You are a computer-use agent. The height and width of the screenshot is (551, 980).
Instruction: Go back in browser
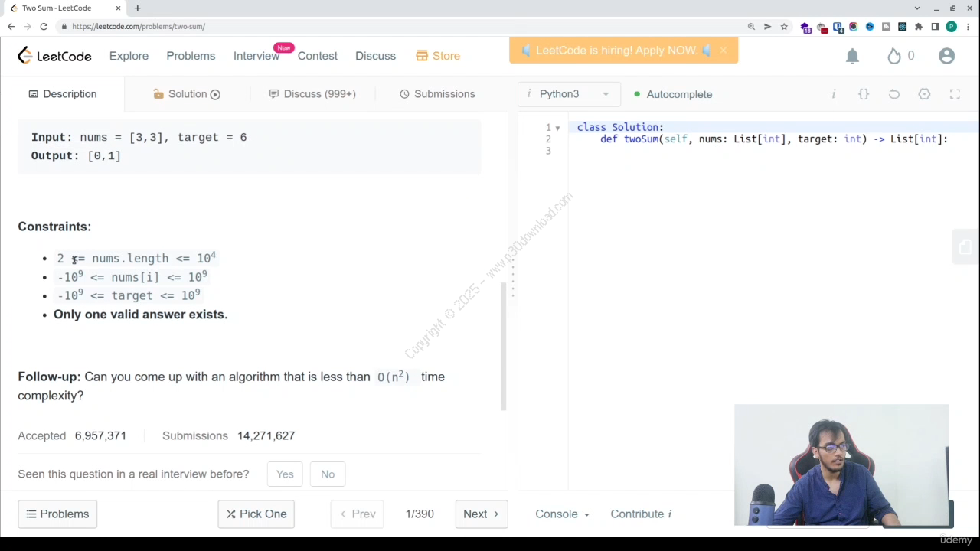[x=11, y=27]
